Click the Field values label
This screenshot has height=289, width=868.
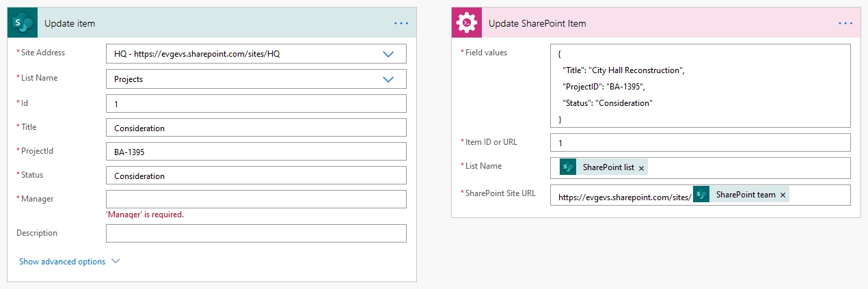coord(486,53)
